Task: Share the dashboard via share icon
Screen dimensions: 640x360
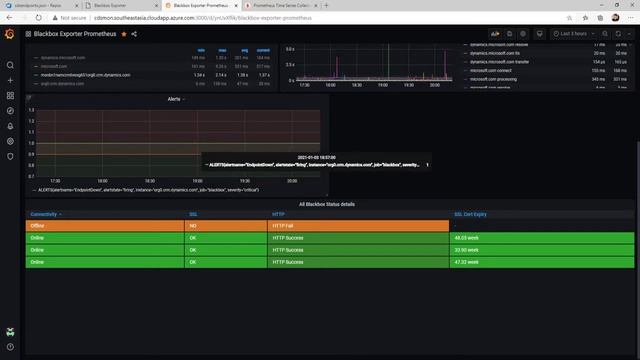Action: pyautogui.click(x=134, y=34)
